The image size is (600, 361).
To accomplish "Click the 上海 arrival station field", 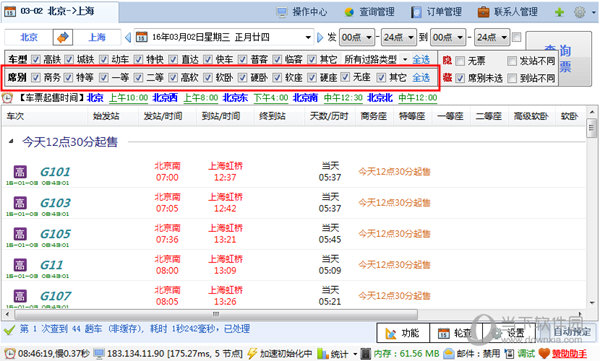I will tap(97, 37).
